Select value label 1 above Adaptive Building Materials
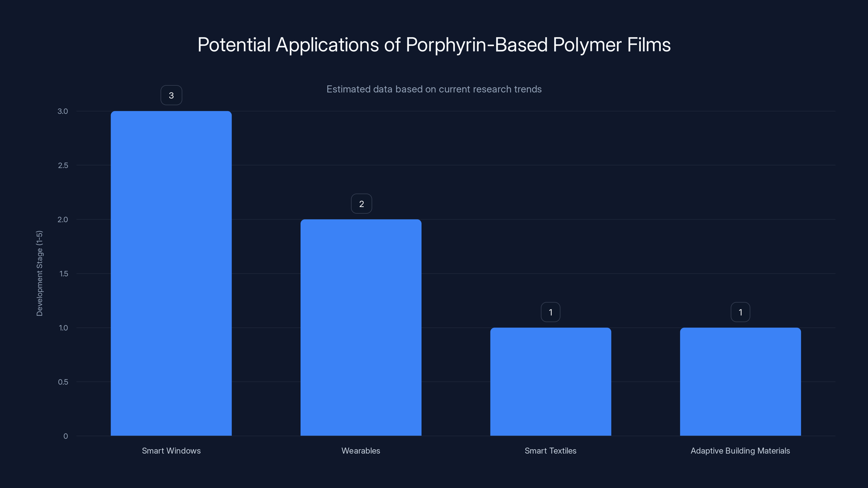868x488 pixels. coord(740,312)
